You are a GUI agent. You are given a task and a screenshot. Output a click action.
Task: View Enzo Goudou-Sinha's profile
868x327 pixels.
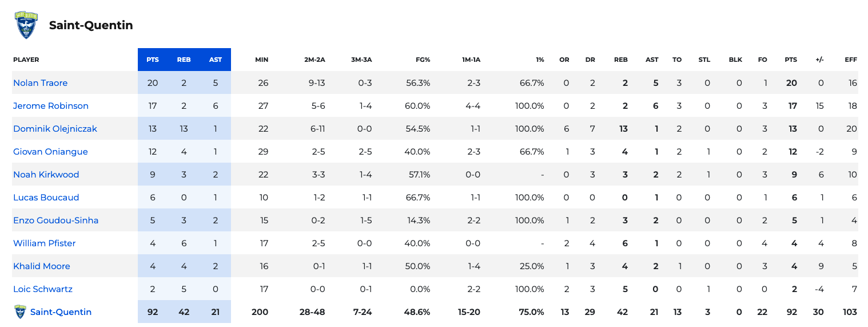pos(56,220)
